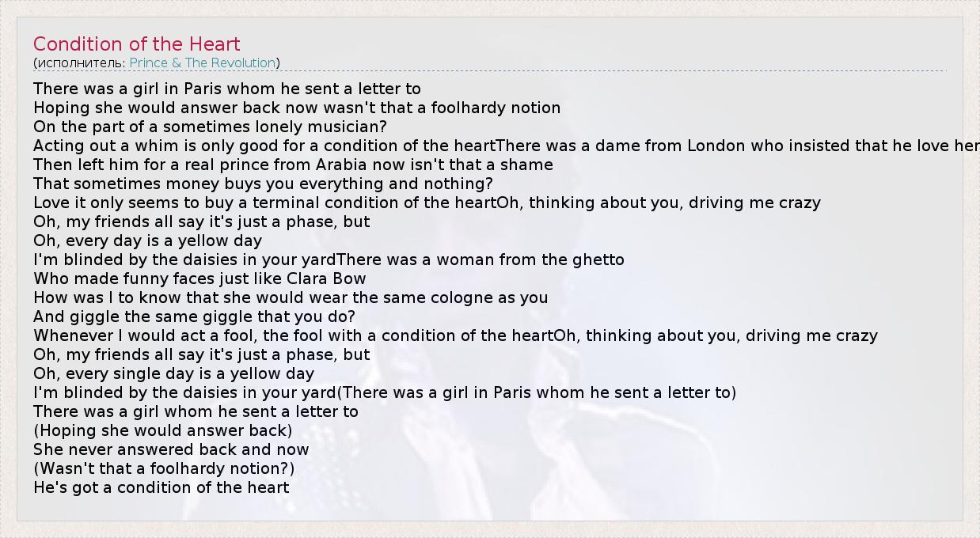The width and height of the screenshot is (980, 538).
Task: Click the line 'Hoping she would answer back now'
Action: (x=297, y=108)
